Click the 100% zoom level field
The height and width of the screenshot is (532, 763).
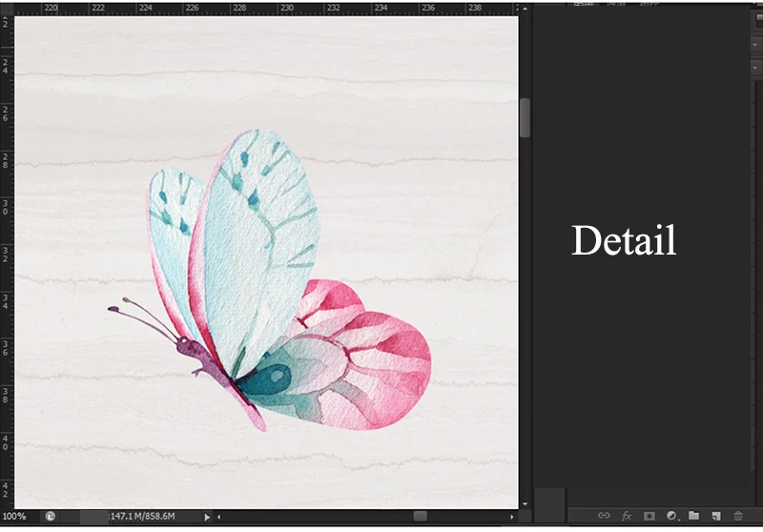[x=14, y=517]
